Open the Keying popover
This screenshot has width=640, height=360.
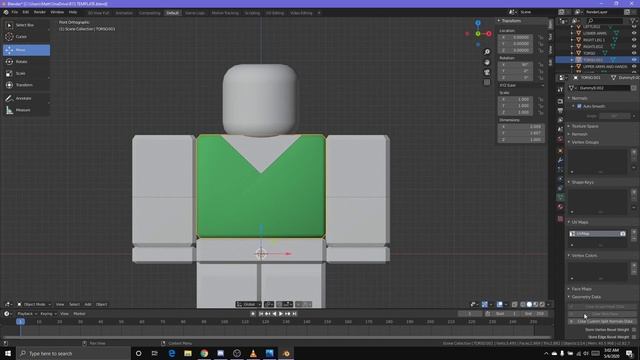coord(48,314)
